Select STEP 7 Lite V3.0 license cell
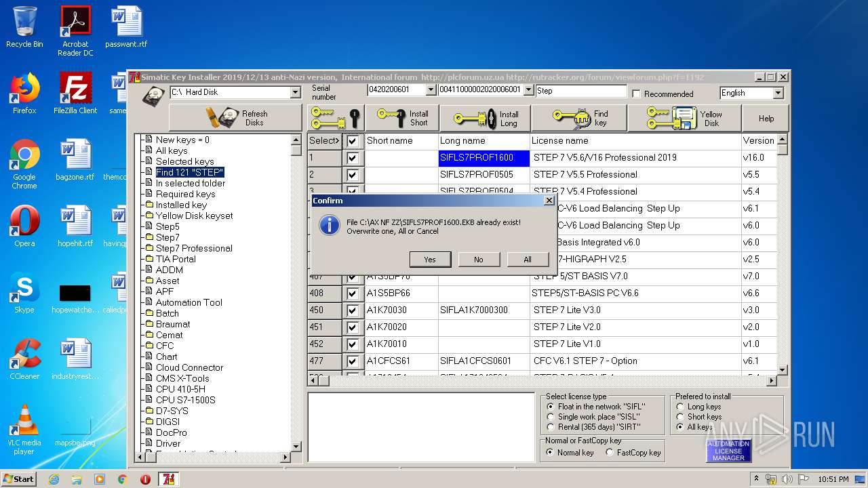 pyautogui.click(x=635, y=310)
